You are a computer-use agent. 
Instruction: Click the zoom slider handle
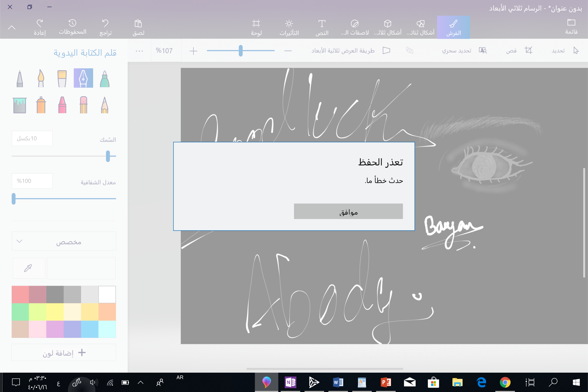tap(241, 51)
